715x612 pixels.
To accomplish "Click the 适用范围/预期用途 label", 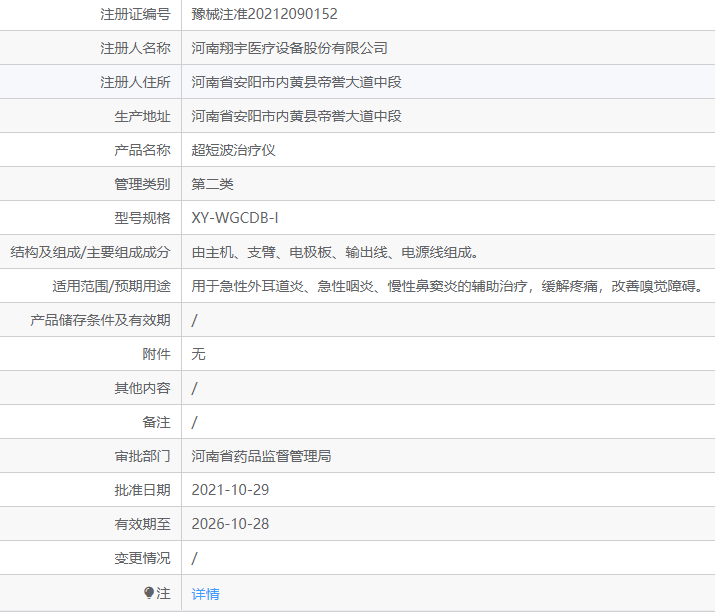I will (x=111, y=286).
